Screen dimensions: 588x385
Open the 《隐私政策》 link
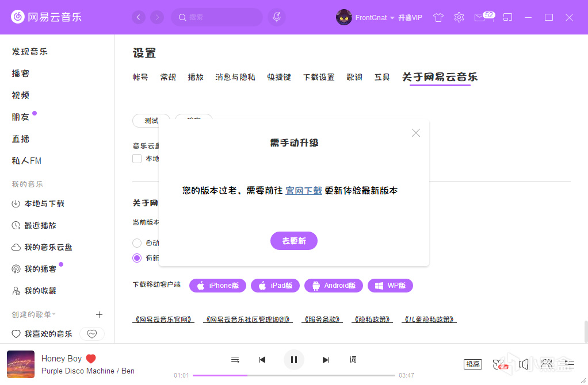coord(372,319)
